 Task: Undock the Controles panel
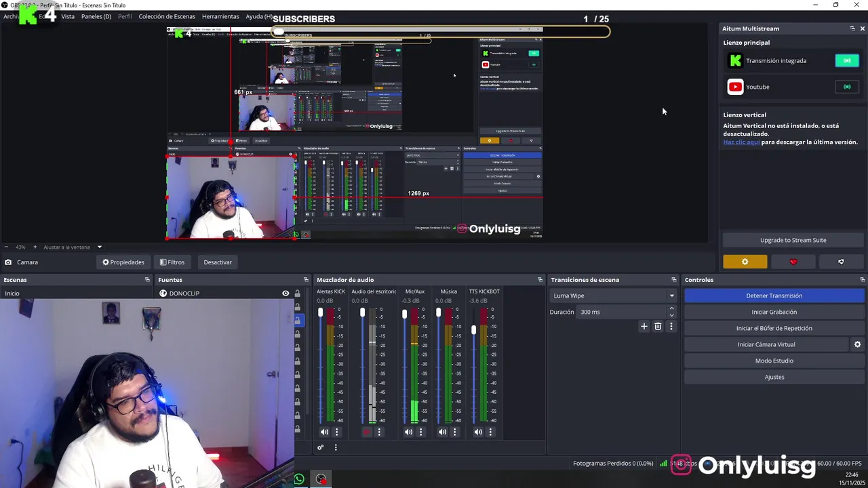point(863,280)
